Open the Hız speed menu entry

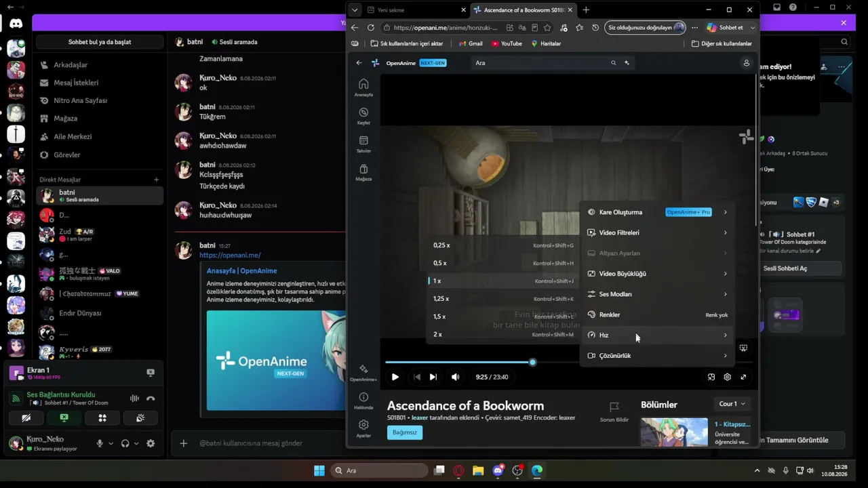pyautogui.click(x=657, y=335)
